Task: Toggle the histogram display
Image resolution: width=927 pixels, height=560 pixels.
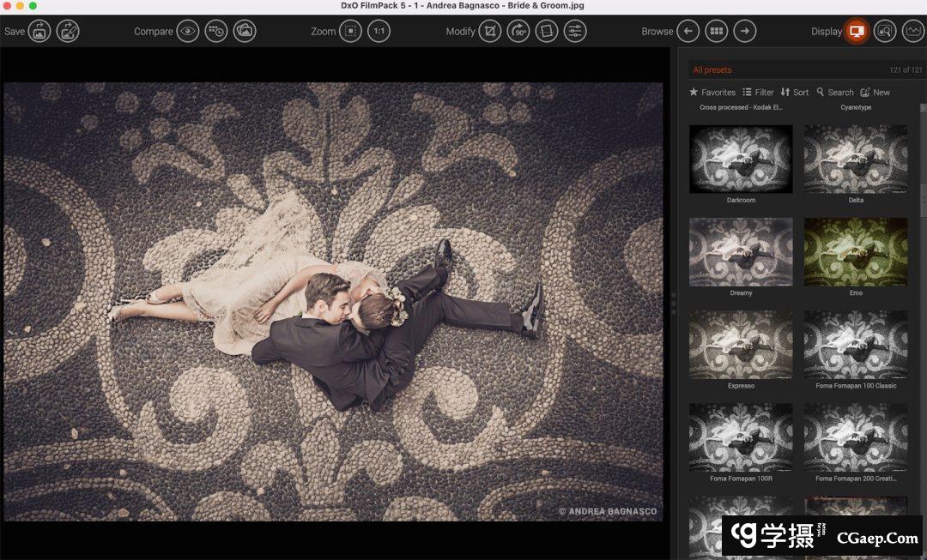Action: coord(912,32)
